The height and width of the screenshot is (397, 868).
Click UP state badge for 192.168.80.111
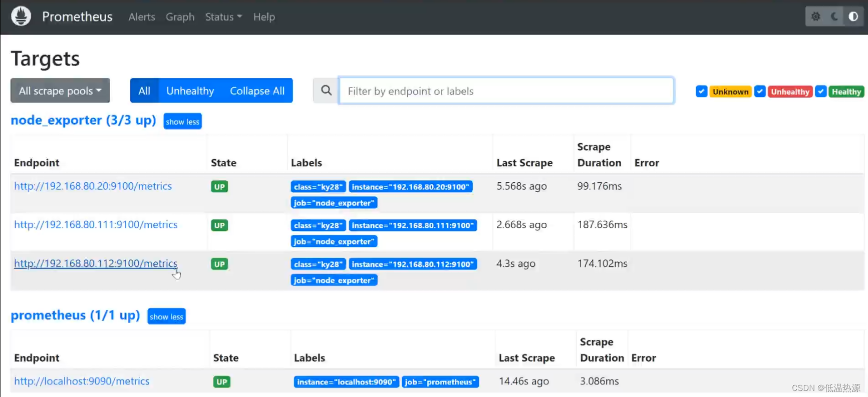[219, 225]
